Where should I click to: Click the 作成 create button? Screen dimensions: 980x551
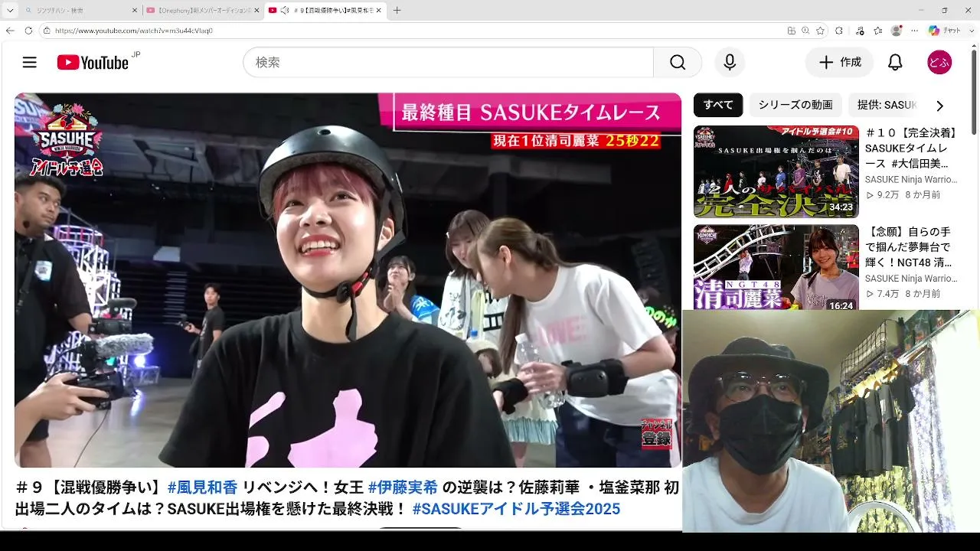[x=841, y=63]
